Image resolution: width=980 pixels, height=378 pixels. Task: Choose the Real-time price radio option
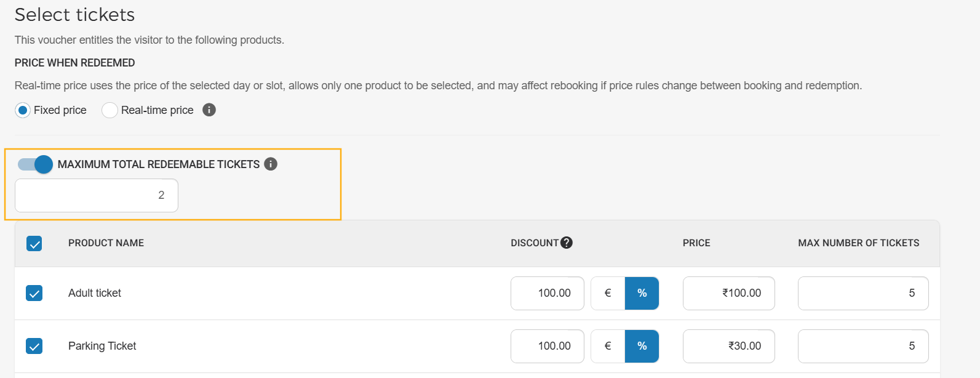click(x=110, y=110)
